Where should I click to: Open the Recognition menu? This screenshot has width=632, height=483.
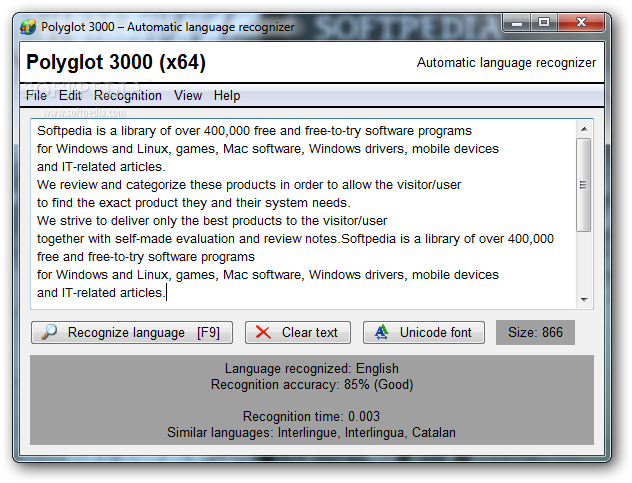coord(128,96)
